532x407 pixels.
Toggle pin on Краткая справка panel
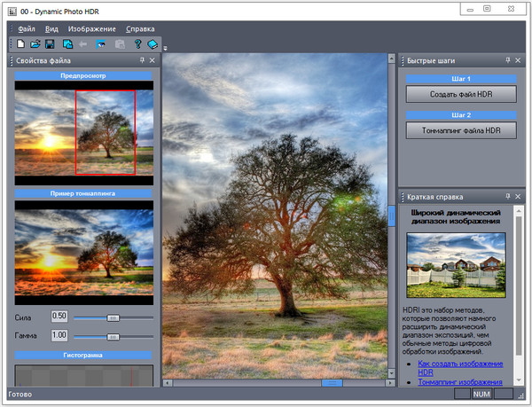pos(508,196)
